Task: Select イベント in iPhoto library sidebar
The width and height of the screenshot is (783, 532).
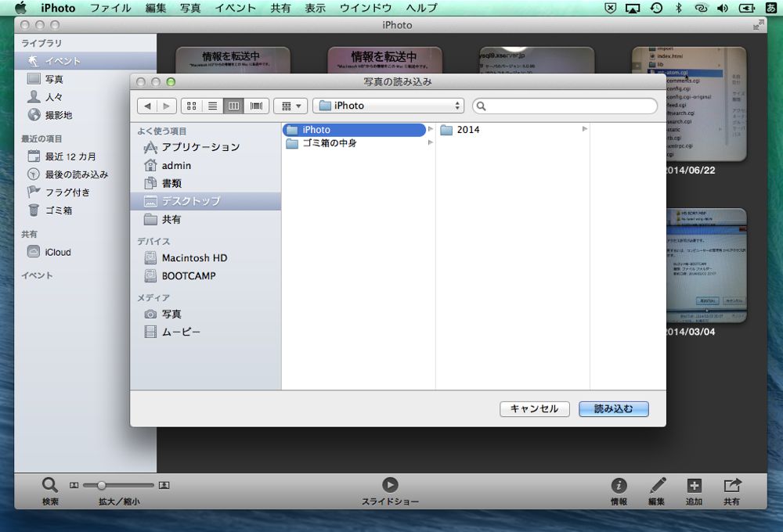Action: [85, 61]
